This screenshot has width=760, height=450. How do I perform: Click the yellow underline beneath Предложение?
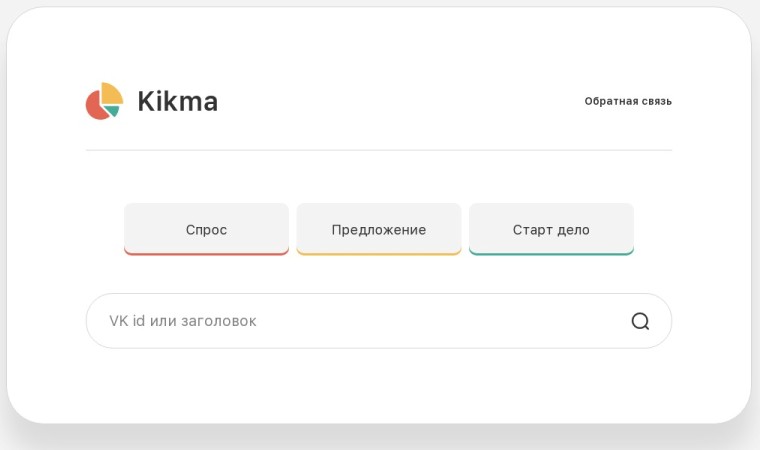(379, 253)
